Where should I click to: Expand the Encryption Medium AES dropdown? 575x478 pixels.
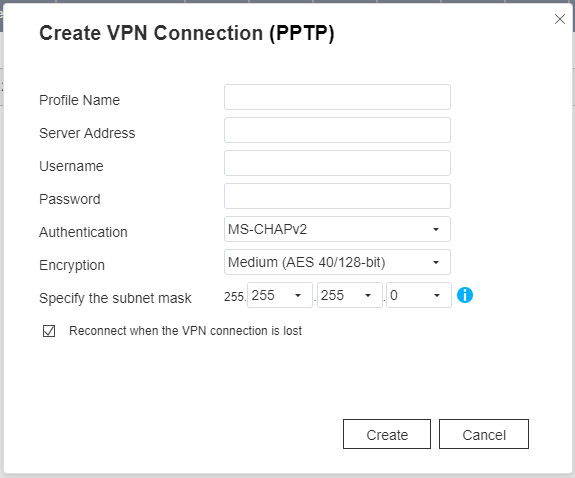(337, 262)
